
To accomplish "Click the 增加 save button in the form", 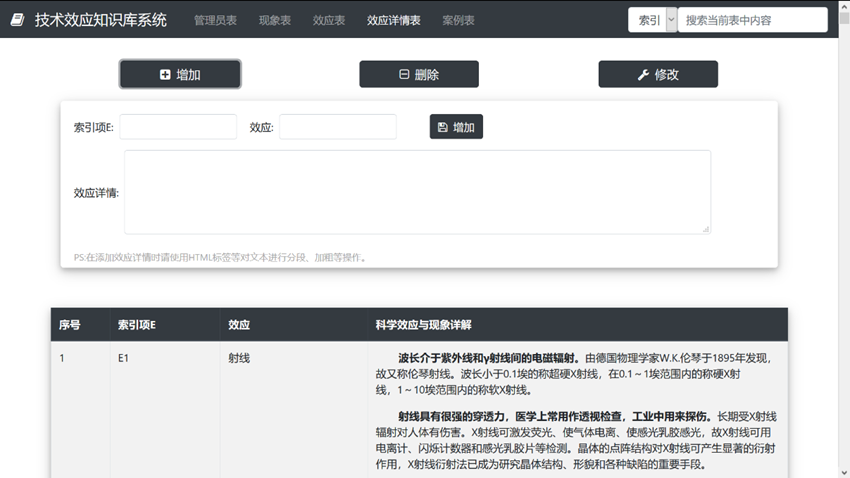I will [456, 127].
